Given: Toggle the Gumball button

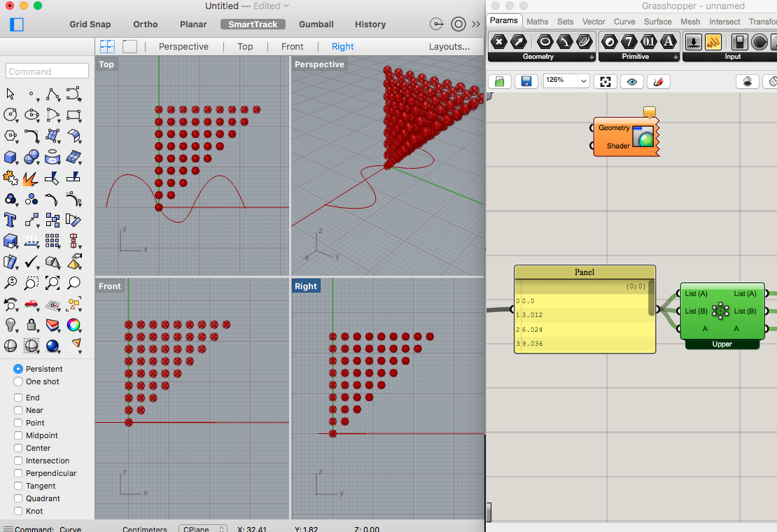Looking at the screenshot, I should pos(316,24).
